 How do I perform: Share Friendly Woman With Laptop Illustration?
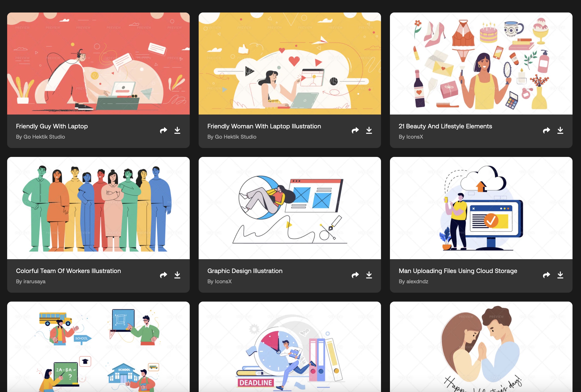click(x=355, y=130)
